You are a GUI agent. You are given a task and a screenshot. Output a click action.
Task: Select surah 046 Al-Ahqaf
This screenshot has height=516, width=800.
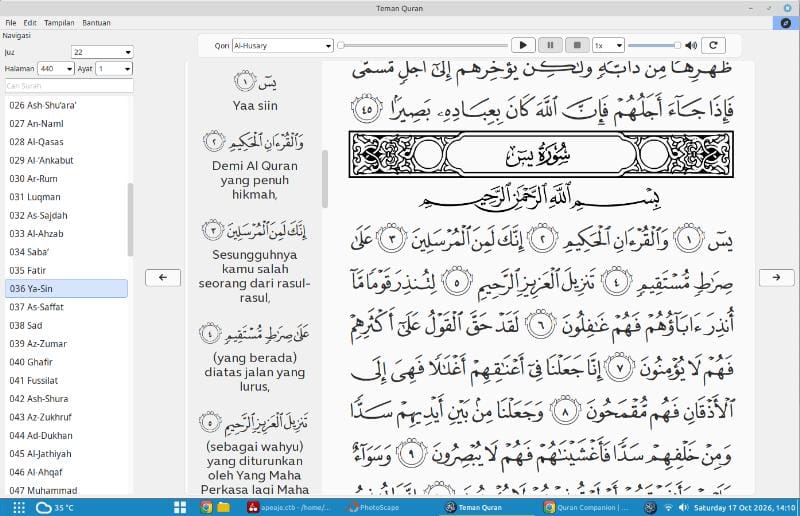coord(66,472)
